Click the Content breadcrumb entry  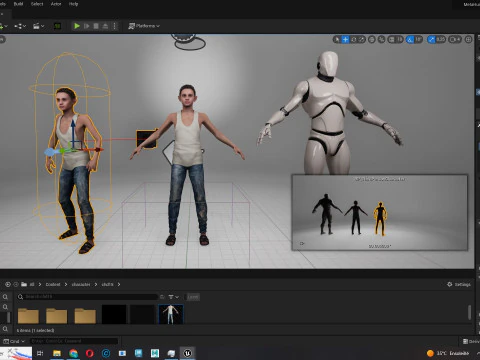tap(53, 284)
